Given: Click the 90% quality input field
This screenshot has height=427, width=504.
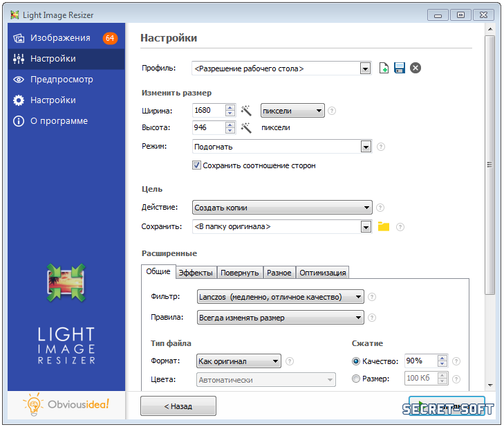Looking at the screenshot, I should coord(421,361).
